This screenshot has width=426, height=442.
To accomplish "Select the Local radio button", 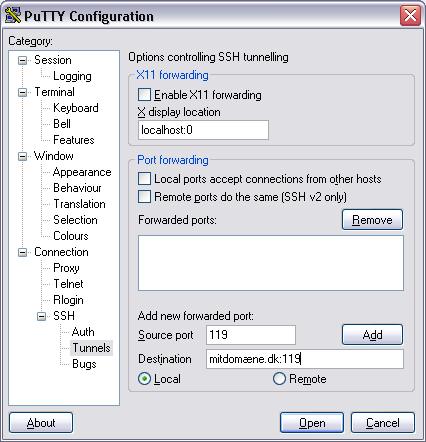I will (144, 379).
